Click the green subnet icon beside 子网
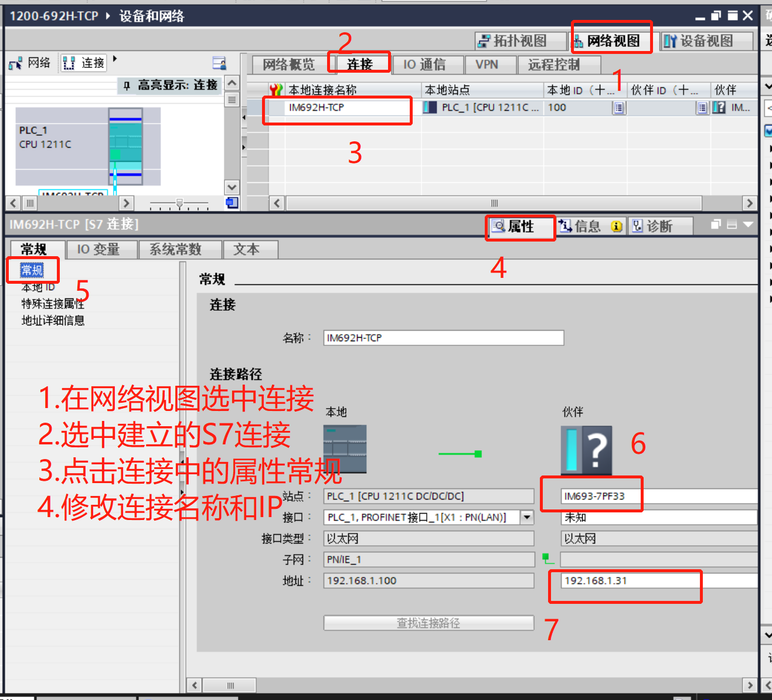This screenshot has width=772, height=700. (x=547, y=559)
